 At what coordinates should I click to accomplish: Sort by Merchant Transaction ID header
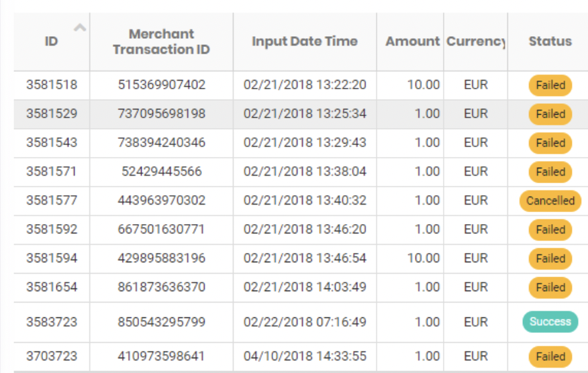coord(161,42)
